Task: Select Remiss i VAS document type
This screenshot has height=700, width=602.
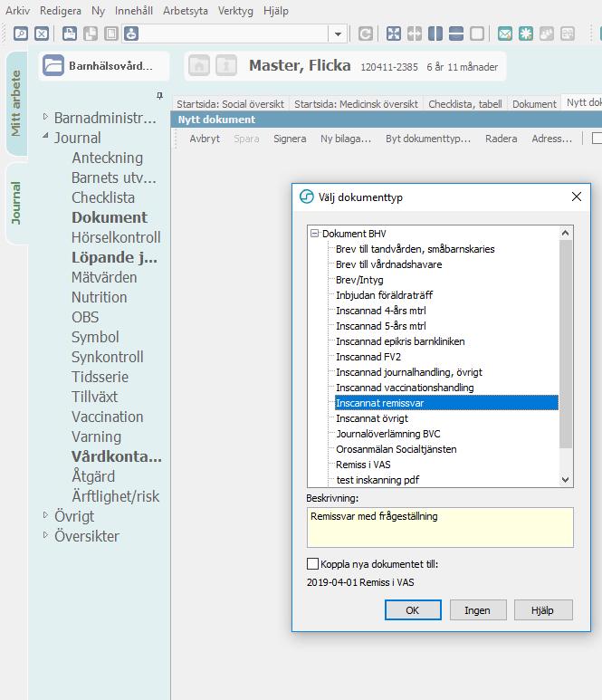Action: point(363,465)
